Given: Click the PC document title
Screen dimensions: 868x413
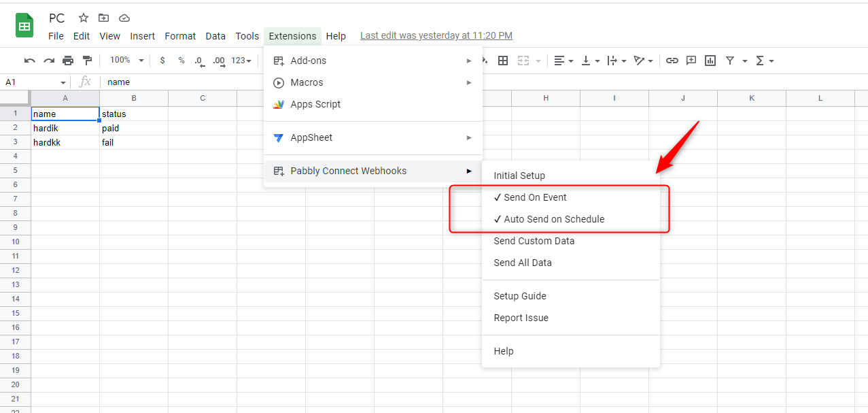Looking at the screenshot, I should [57, 18].
